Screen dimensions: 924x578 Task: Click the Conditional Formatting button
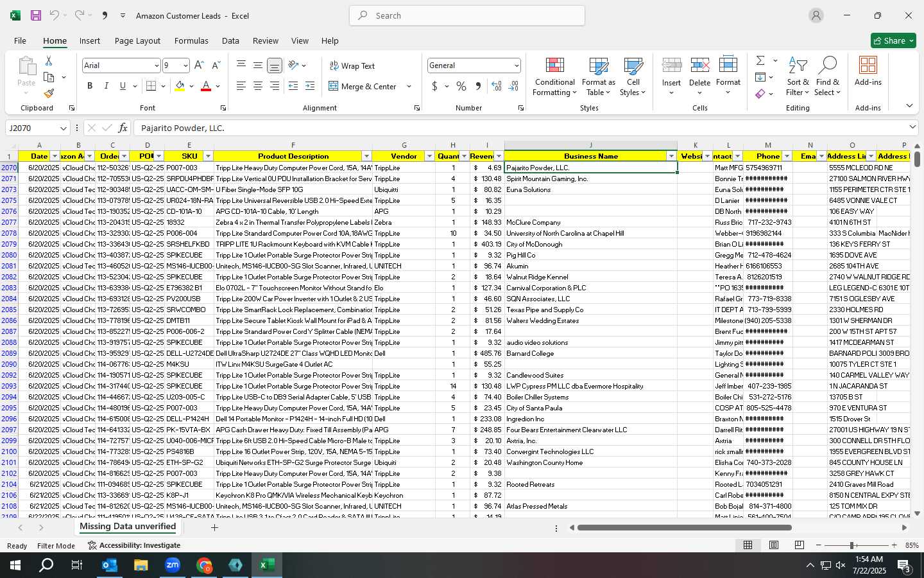555,76
